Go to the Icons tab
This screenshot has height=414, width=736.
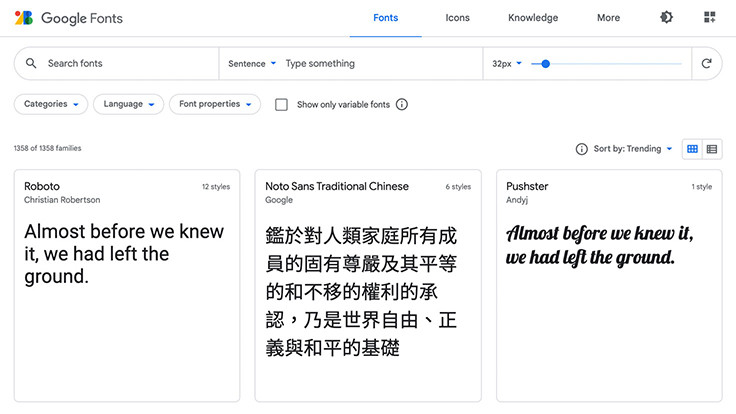click(x=457, y=18)
